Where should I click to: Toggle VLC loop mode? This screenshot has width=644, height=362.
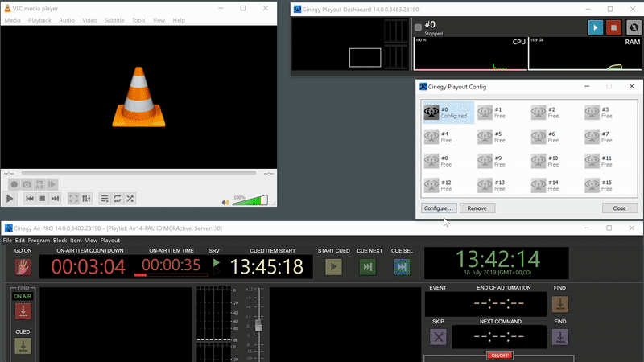pos(118,199)
